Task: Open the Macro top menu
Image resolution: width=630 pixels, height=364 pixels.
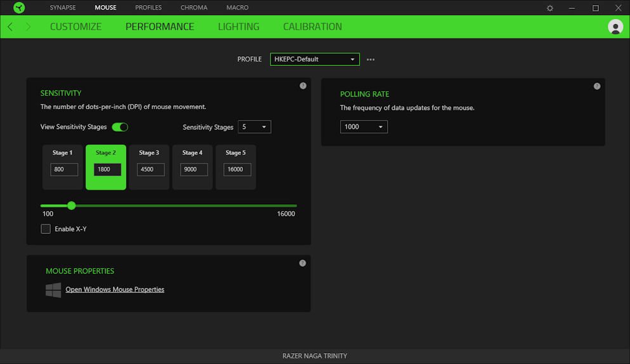Action: [x=237, y=8]
